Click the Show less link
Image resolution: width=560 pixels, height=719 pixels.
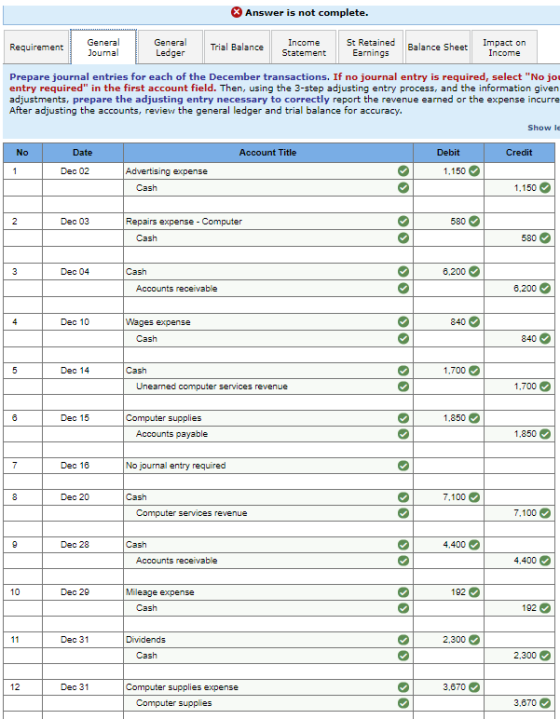[x=543, y=128]
